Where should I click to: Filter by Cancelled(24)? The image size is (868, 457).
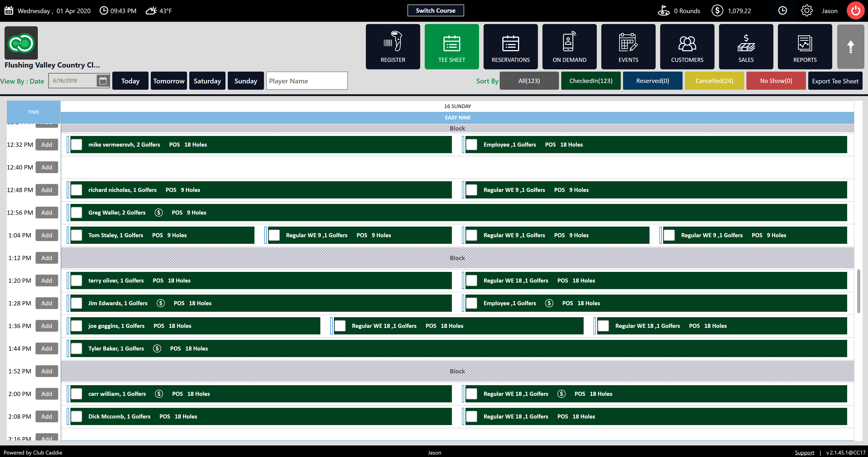coord(714,81)
